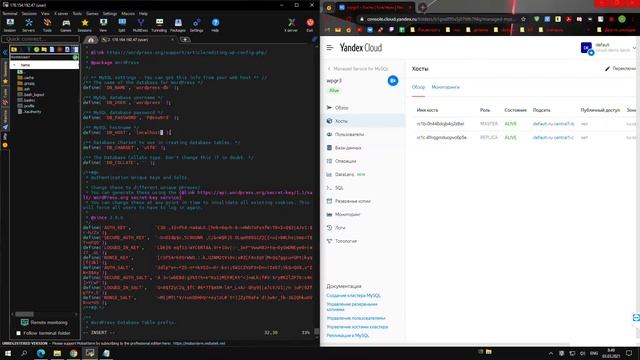This screenshot has height=360, width=640.
Task: Enable the Follow terminal folder checkbox
Action: pos(18,333)
